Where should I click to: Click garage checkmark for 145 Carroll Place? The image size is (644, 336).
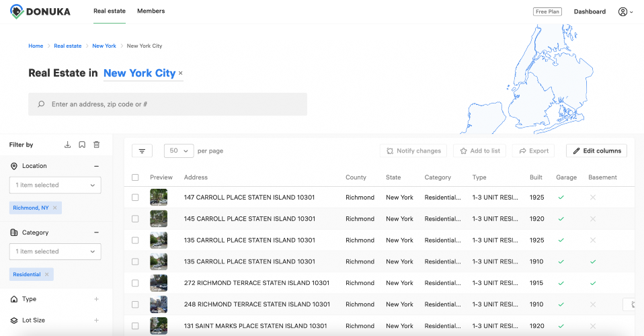(x=561, y=219)
